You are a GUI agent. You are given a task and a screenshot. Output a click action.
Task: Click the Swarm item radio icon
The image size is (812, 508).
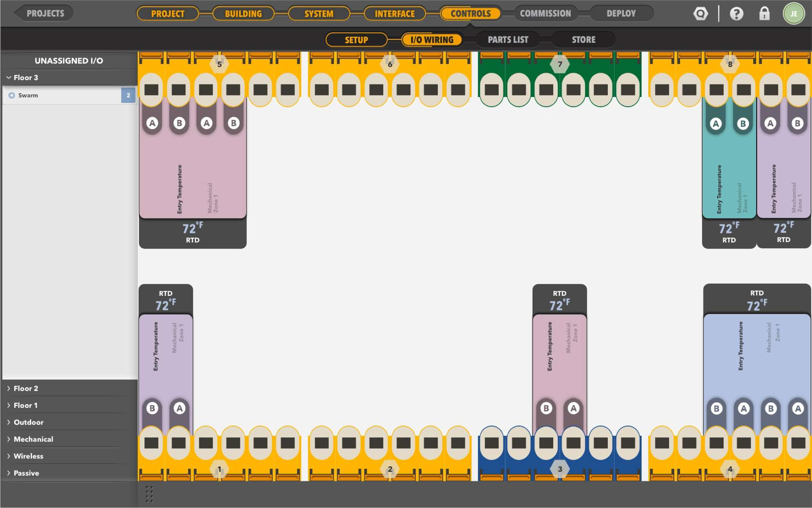click(x=12, y=95)
